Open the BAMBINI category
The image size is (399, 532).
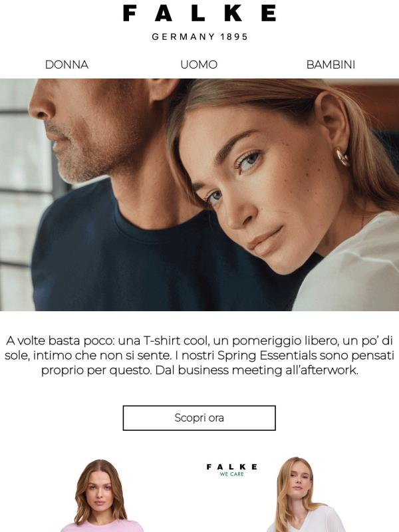pyautogui.click(x=331, y=65)
